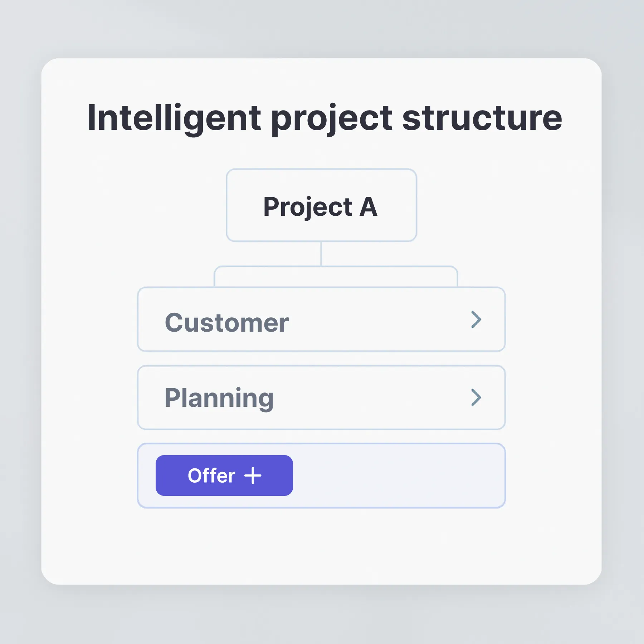The width and height of the screenshot is (644, 644).
Task: Click the purple Offer button
Action: (224, 475)
